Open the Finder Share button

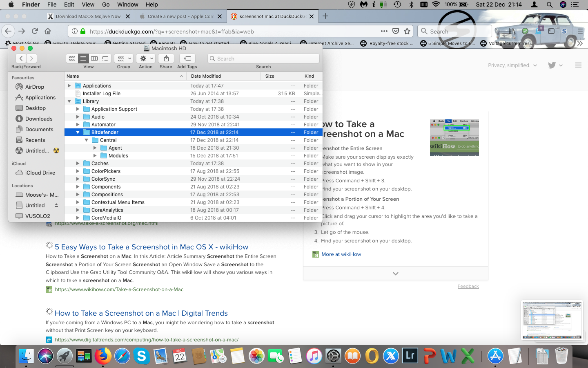(x=166, y=58)
